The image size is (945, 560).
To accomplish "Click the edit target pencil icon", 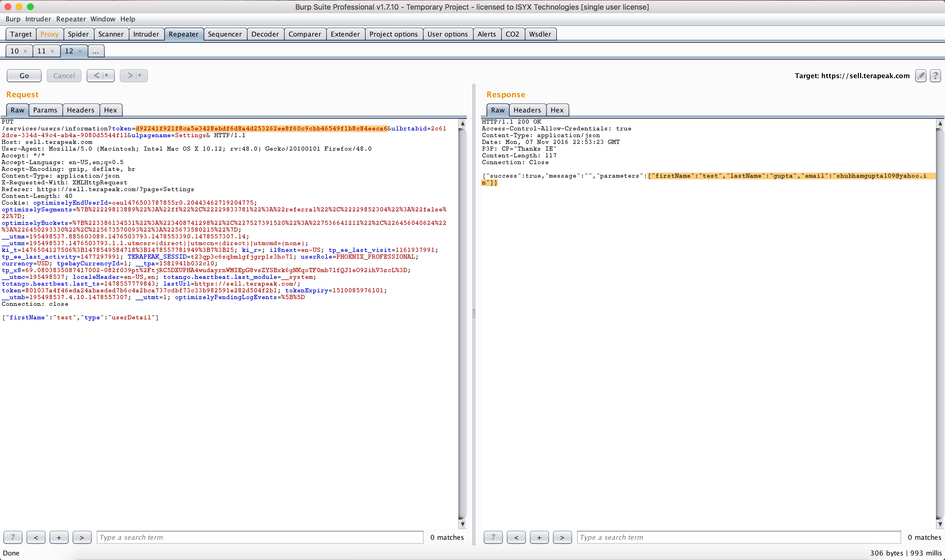I will click(x=921, y=76).
